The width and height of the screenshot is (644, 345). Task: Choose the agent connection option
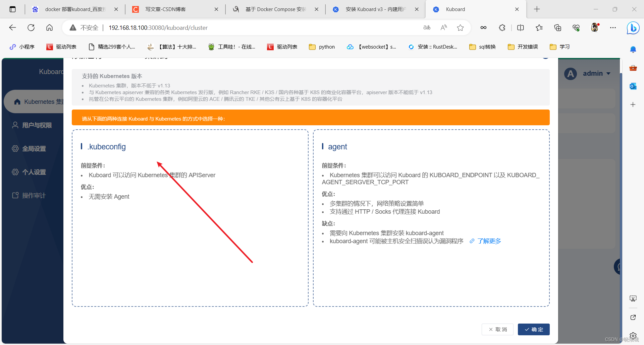(x=431, y=218)
